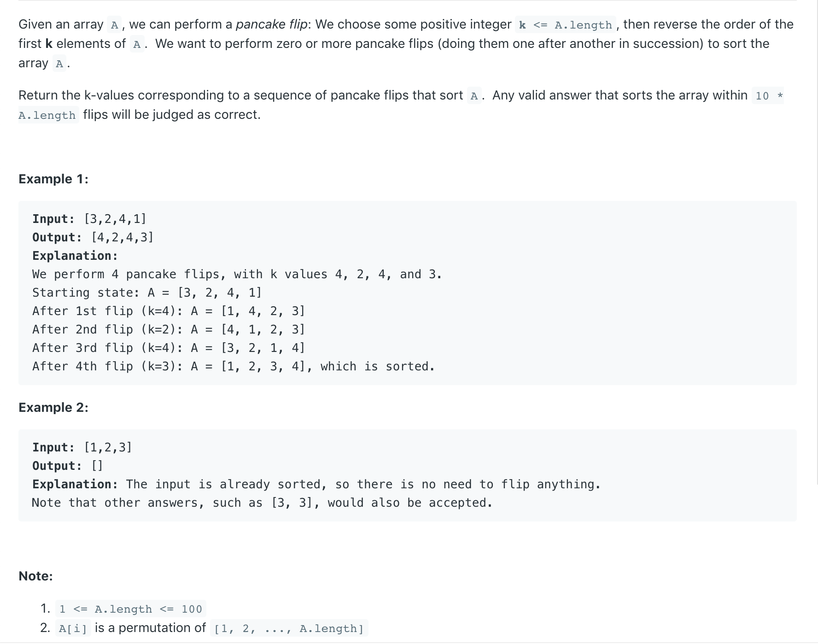Click the empty Output [] line
Screen dimensions: 818x644
tap(68, 466)
